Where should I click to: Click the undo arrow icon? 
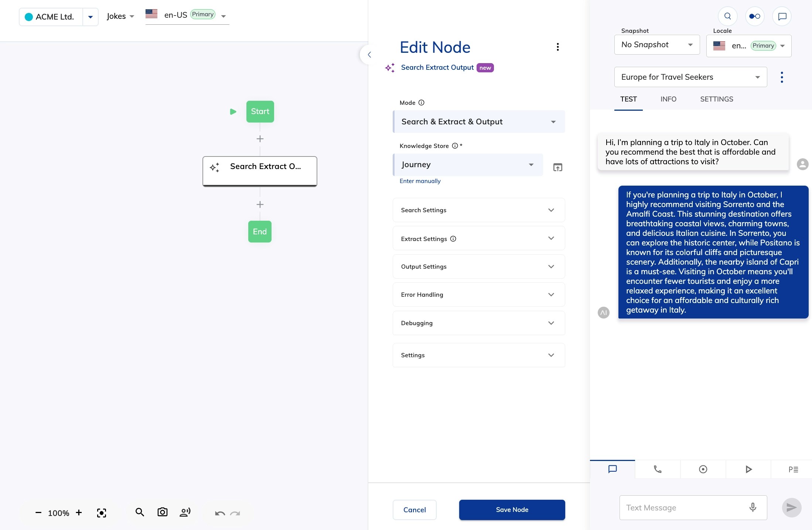[x=220, y=513]
